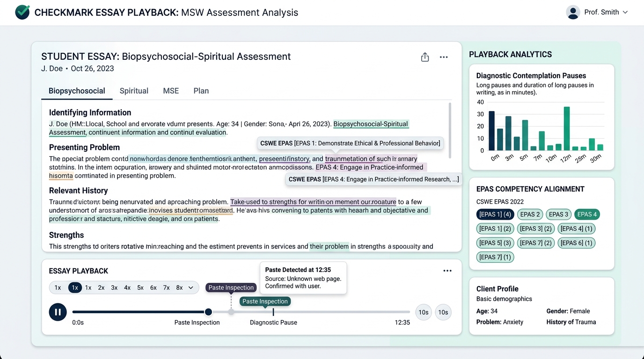Switch to the Spiritual tab

pyautogui.click(x=134, y=91)
